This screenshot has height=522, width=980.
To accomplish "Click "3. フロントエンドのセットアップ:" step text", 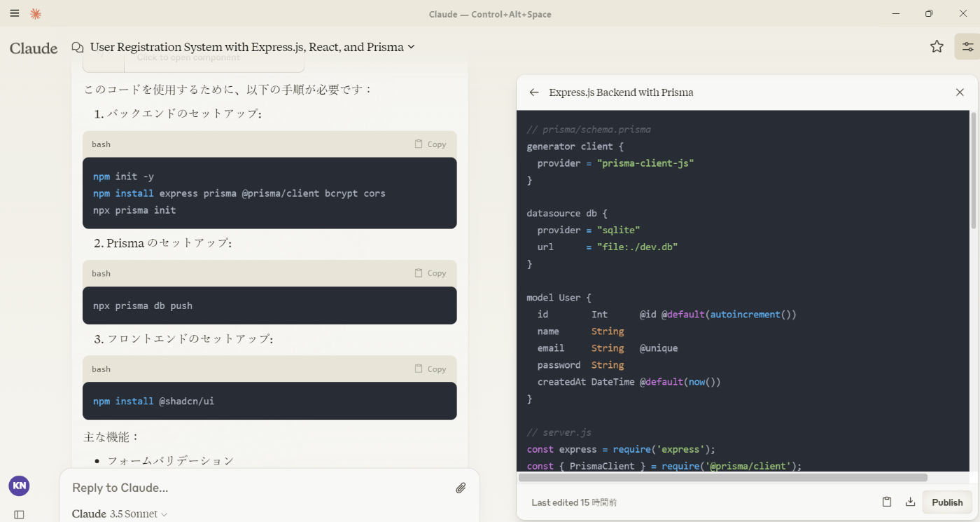I will (183, 338).
